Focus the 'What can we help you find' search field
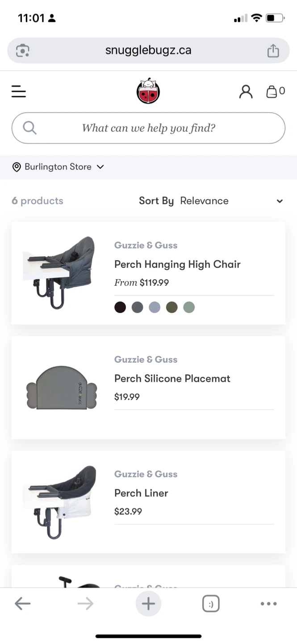Viewport: 297px width, 644px height. (x=148, y=128)
